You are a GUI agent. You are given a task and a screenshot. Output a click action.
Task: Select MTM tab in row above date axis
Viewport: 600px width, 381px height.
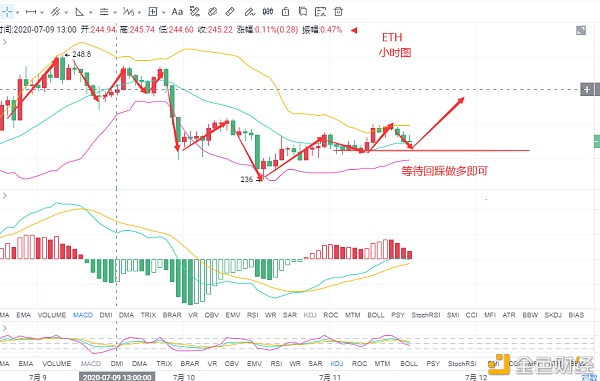(382, 363)
